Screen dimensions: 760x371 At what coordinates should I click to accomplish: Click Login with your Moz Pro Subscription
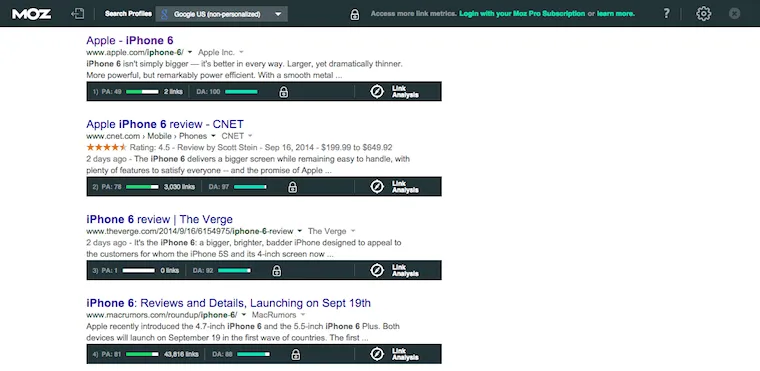pos(522,14)
